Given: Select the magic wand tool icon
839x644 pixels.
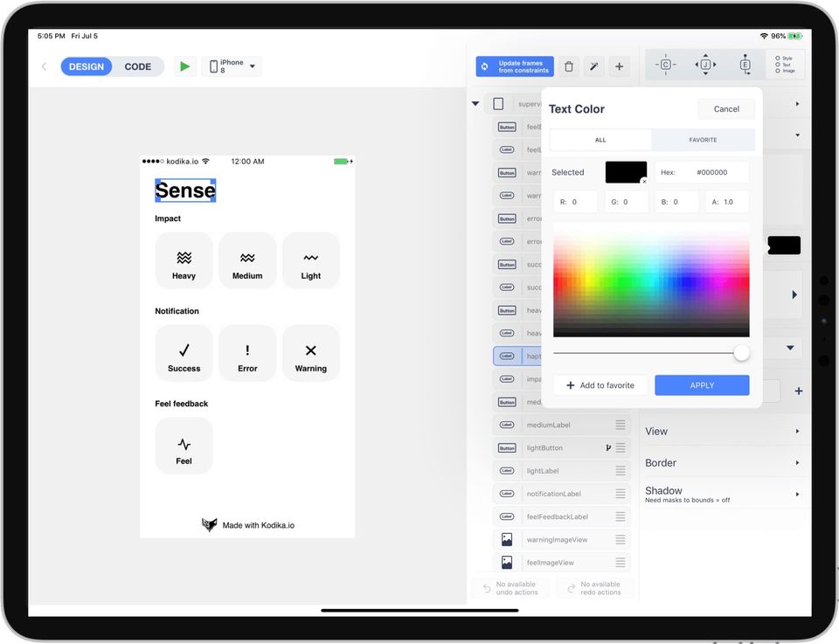Looking at the screenshot, I should tap(594, 66).
